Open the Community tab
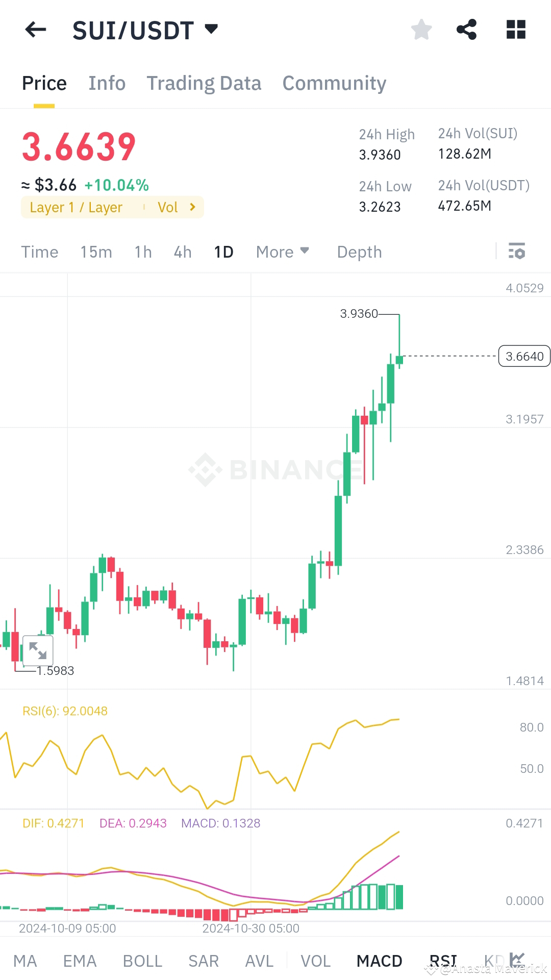This screenshot has width=551, height=980. pos(334,83)
